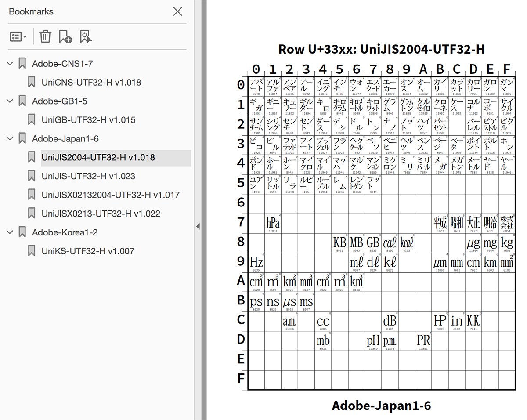Click the Adobe-Korea1-2 bookmark icon
This screenshot has width=527, height=420.
coord(22,232)
